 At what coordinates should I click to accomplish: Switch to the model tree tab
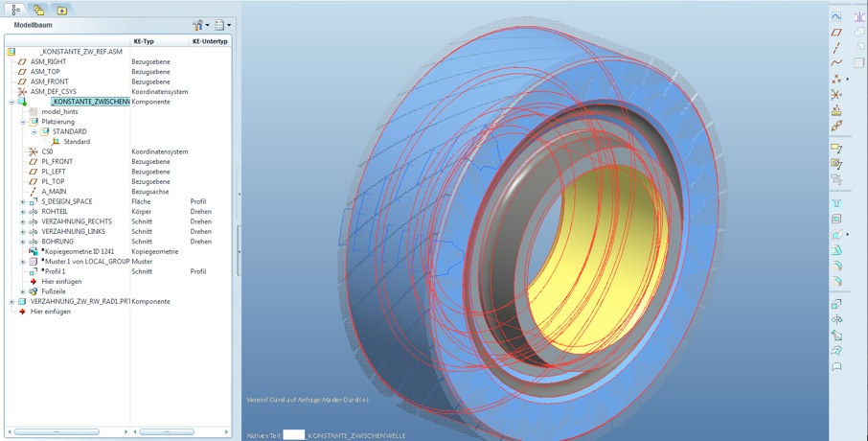(16, 10)
